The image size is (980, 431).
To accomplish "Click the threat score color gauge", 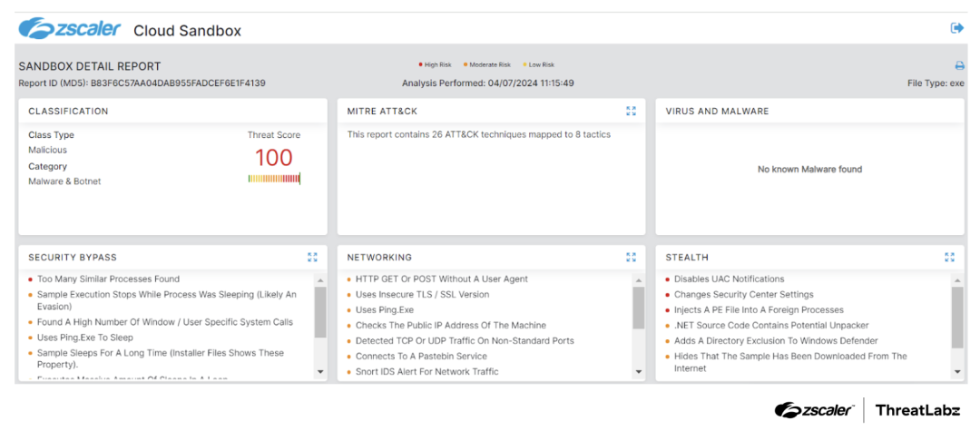I will tap(273, 179).
